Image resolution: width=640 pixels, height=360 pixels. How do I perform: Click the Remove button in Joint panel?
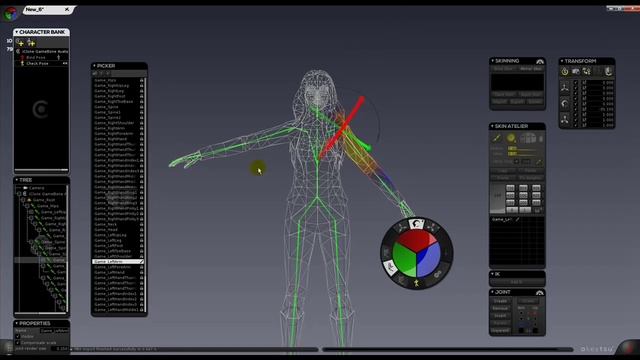point(500,308)
